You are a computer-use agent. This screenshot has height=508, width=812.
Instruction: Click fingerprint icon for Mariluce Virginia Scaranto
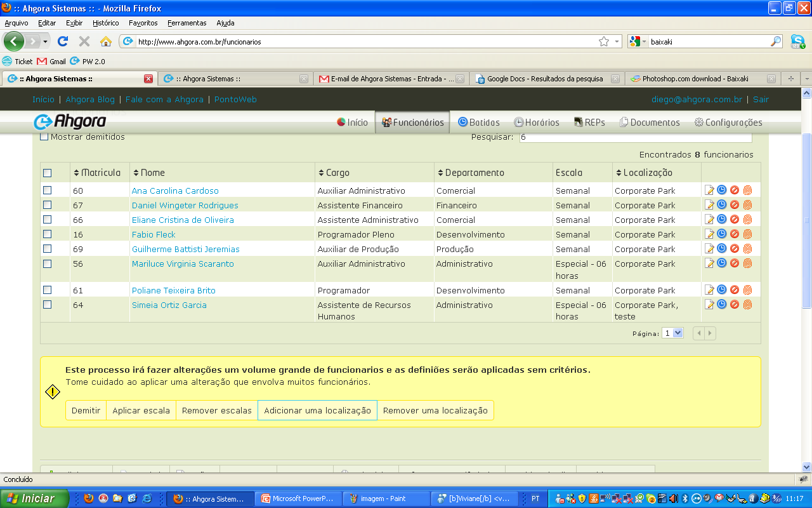point(747,263)
